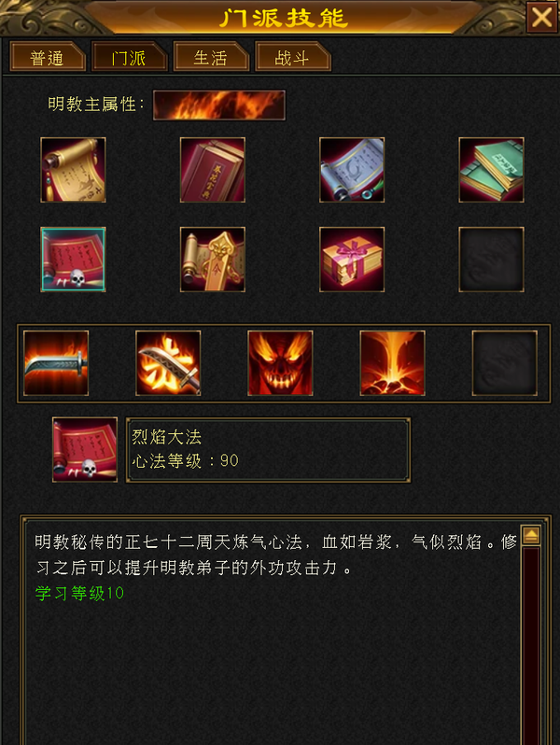This screenshot has width=560, height=745.
Task: Select the gift-wrapped book stack icon
Action: (352, 260)
